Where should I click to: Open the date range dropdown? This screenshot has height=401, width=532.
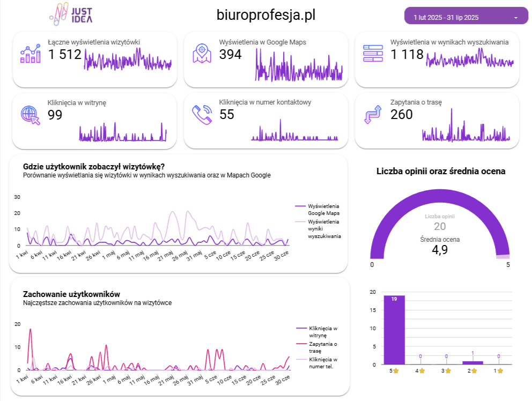[465, 17]
